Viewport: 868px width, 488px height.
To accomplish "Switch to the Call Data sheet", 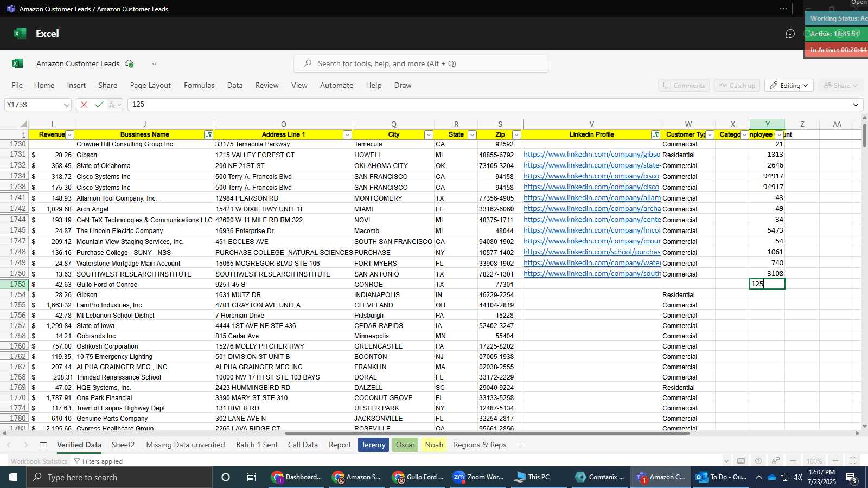I will coord(303,445).
